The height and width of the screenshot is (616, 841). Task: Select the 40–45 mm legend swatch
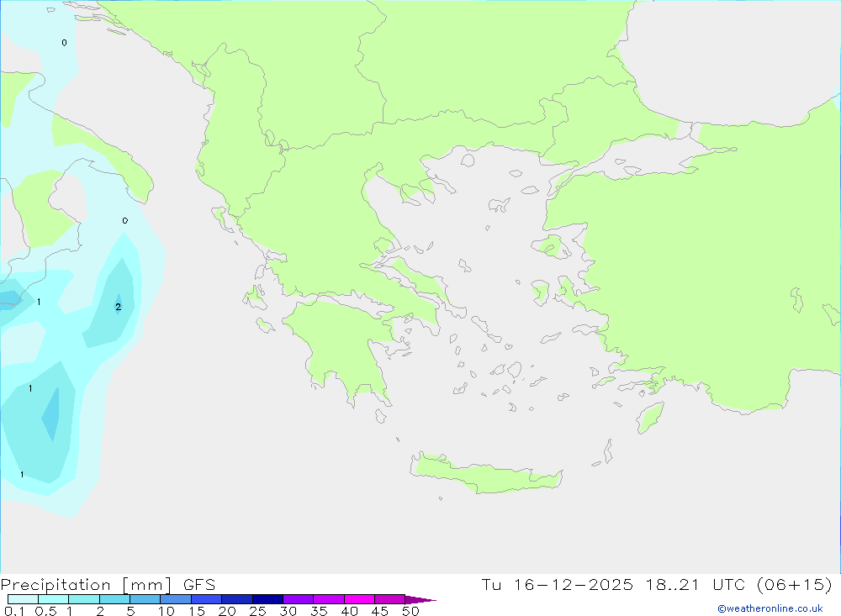coord(359,599)
